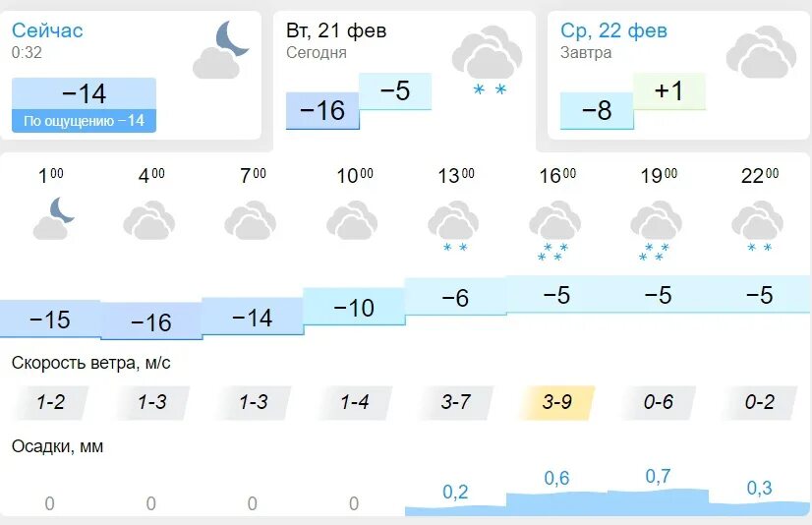Click the moon-and-cloud icon under 1:00
812x525 pixels.
(53, 218)
